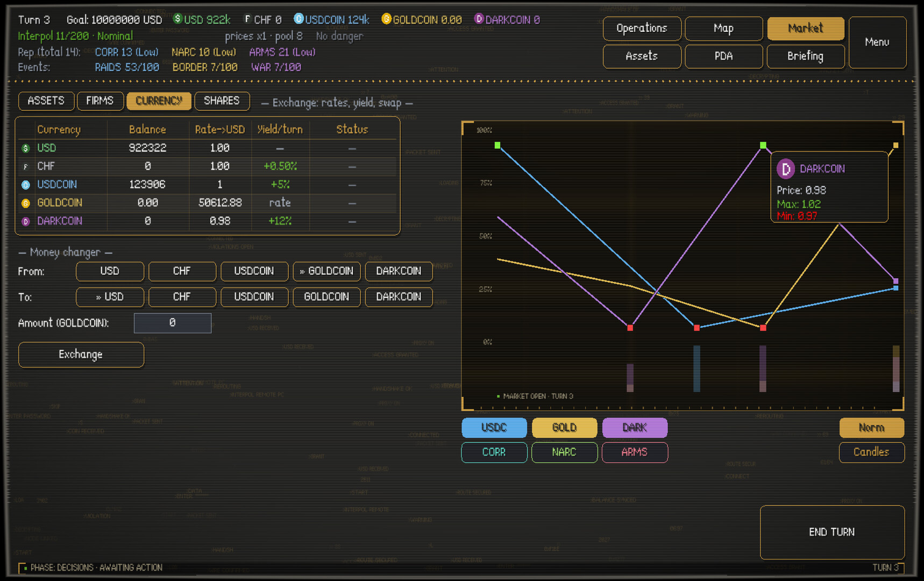This screenshot has width=924, height=581.
Task: Click the red minimum marker on USDC line
Action: [x=696, y=328]
